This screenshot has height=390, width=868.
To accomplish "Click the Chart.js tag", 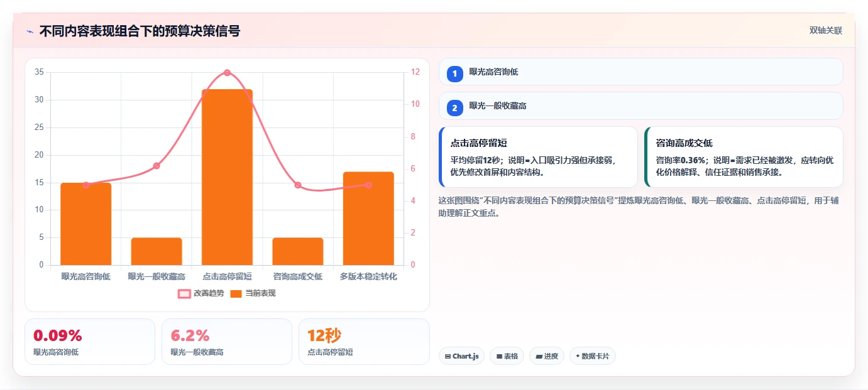I will [x=461, y=356].
